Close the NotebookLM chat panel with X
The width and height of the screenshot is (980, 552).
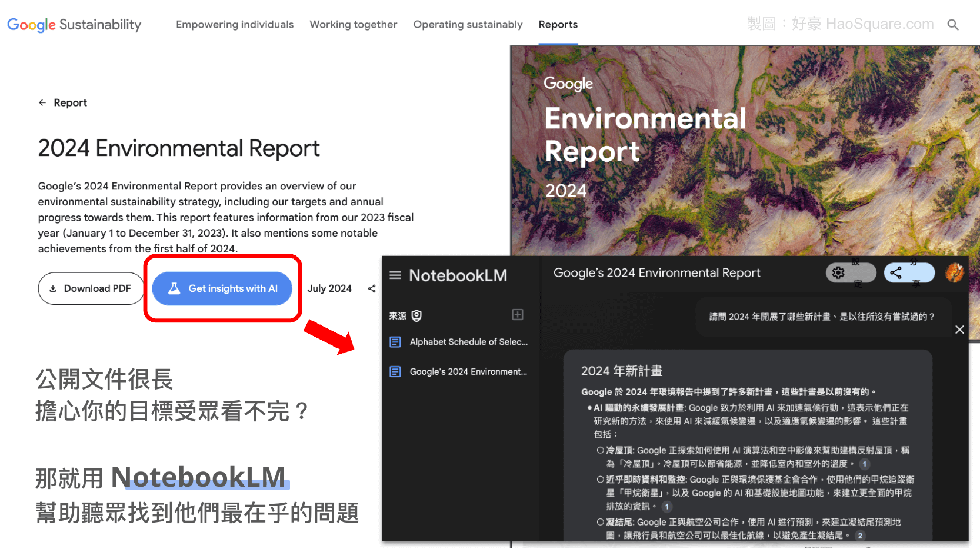click(959, 330)
